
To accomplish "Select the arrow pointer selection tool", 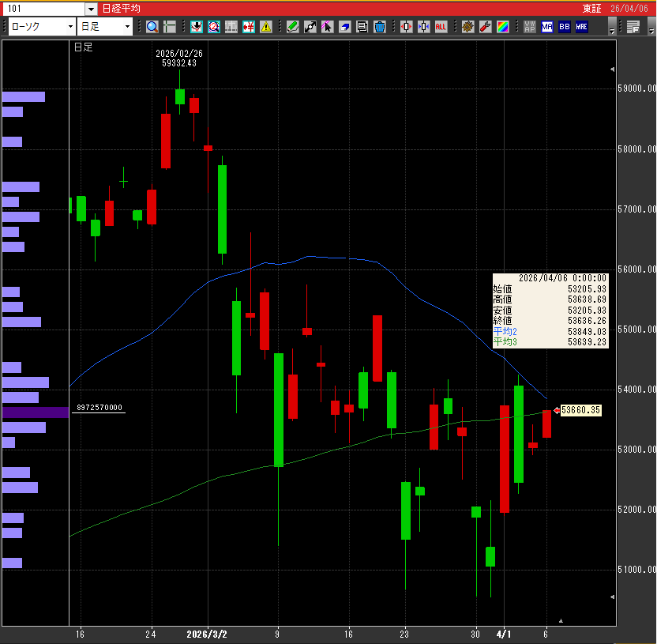I will 327,27.
